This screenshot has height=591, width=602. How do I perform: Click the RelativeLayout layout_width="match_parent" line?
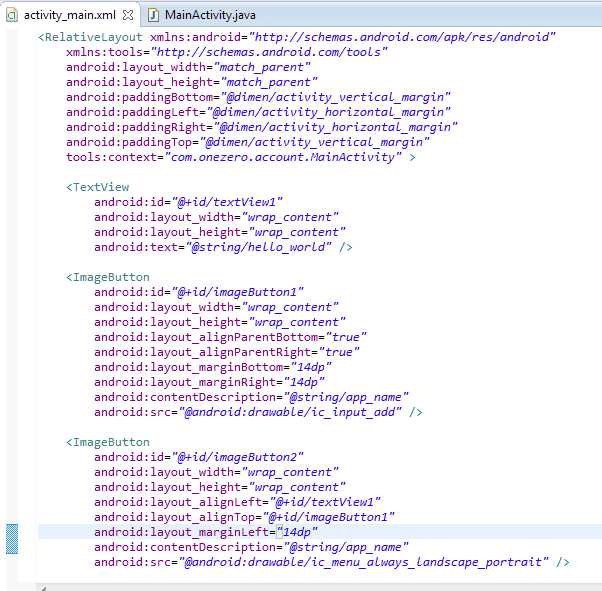188,67
